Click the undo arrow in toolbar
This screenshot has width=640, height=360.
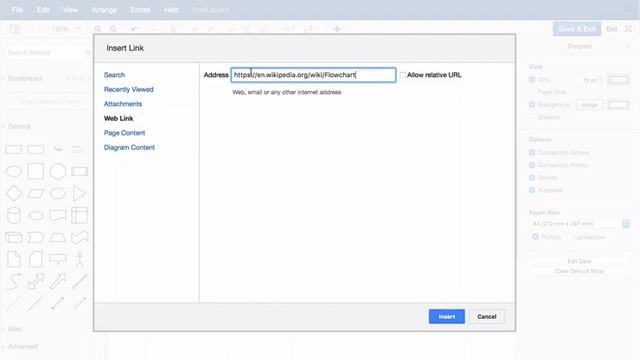pos(134,29)
